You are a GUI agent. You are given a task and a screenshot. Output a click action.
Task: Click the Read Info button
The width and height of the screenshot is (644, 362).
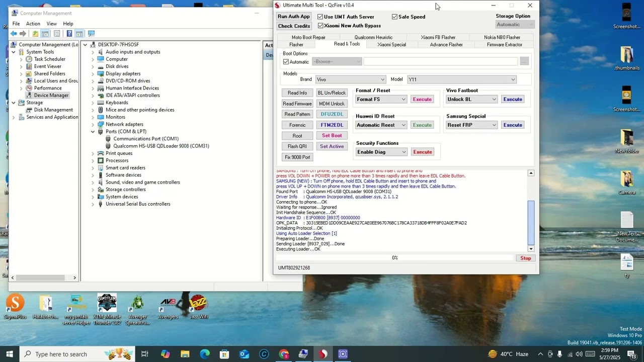point(297,93)
